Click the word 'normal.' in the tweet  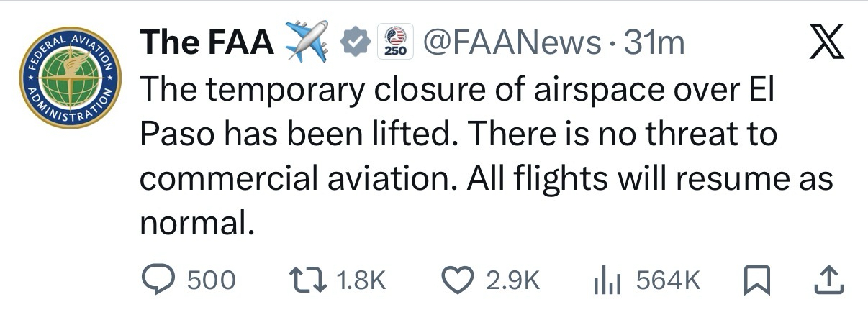[197, 225]
